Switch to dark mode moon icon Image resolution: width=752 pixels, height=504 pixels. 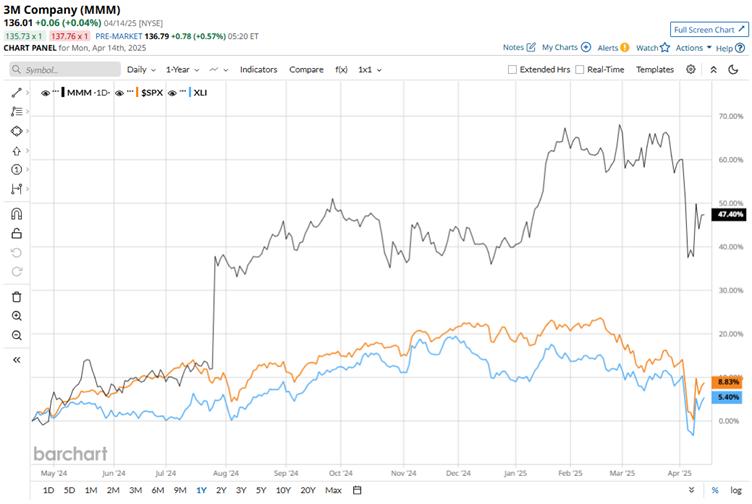(x=733, y=70)
